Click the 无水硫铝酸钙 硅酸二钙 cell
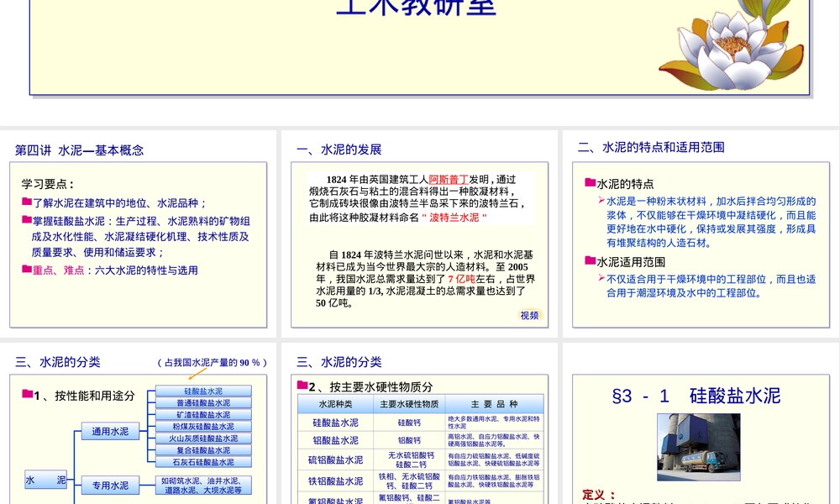Image resolution: width=840 pixels, height=504 pixels. point(409,459)
